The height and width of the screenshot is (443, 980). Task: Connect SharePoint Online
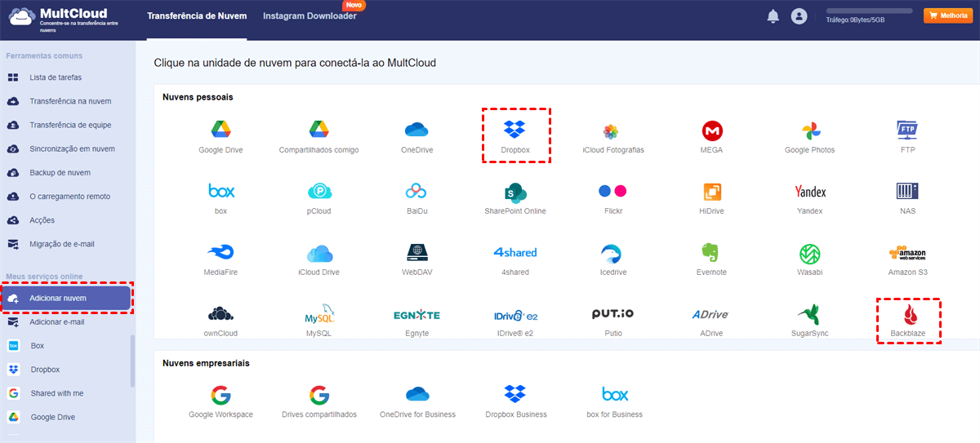515,198
